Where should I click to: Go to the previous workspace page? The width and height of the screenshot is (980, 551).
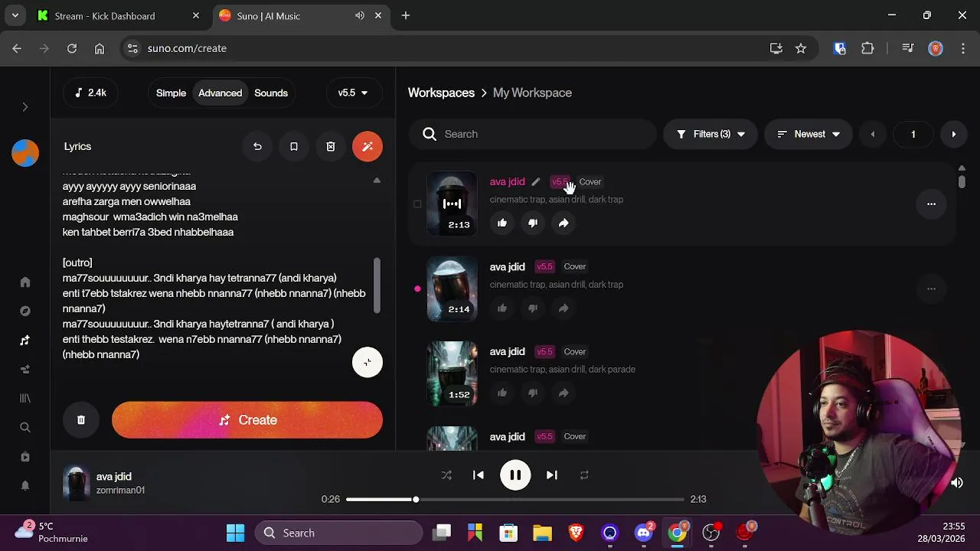(872, 134)
